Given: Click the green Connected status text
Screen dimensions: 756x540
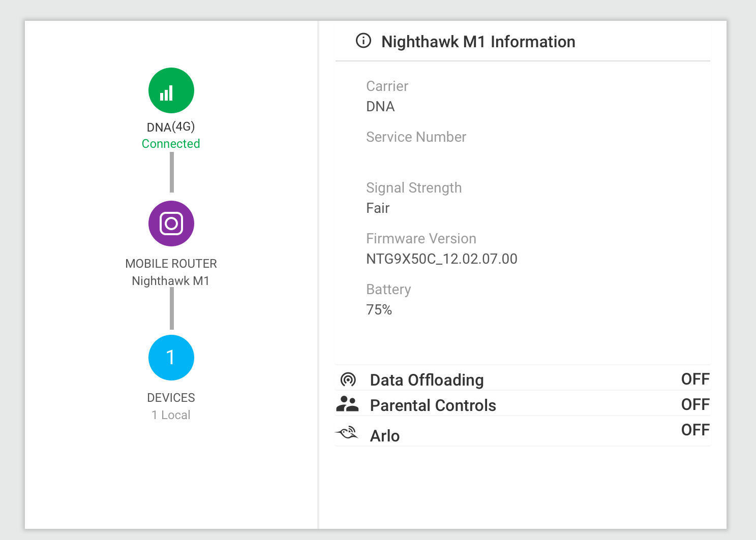Looking at the screenshot, I should pyautogui.click(x=171, y=144).
